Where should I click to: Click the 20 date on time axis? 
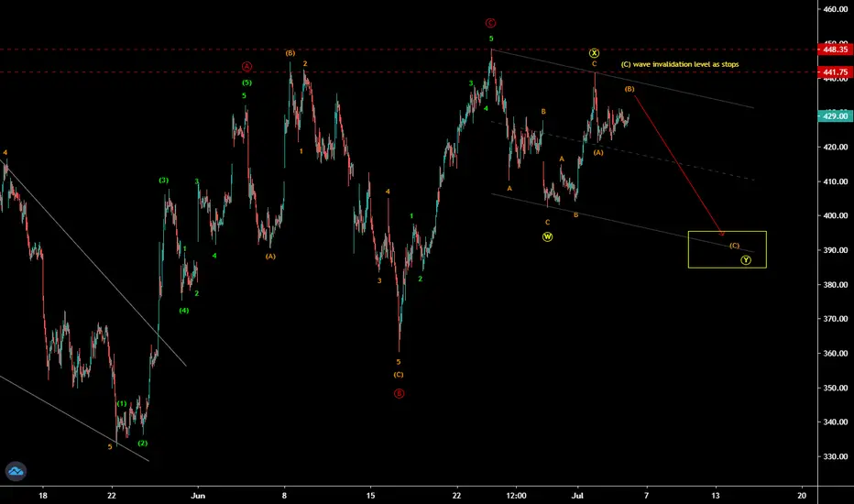(x=802, y=496)
